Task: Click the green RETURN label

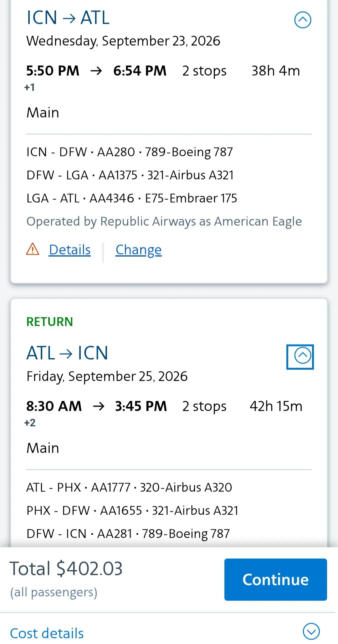Action: click(x=49, y=322)
